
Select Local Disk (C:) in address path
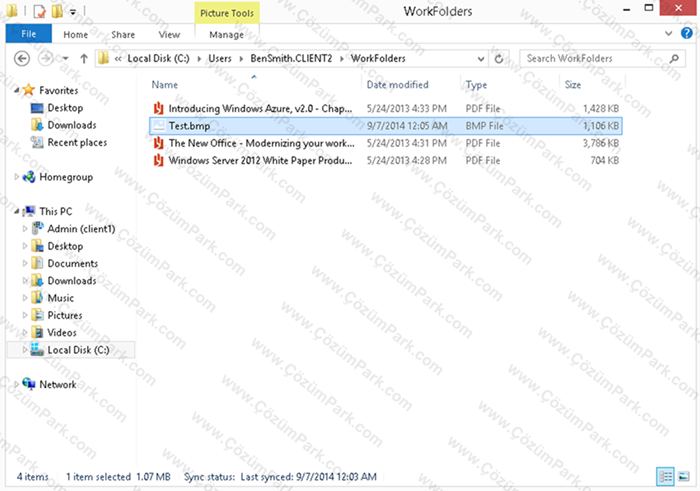pyautogui.click(x=158, y=58)
